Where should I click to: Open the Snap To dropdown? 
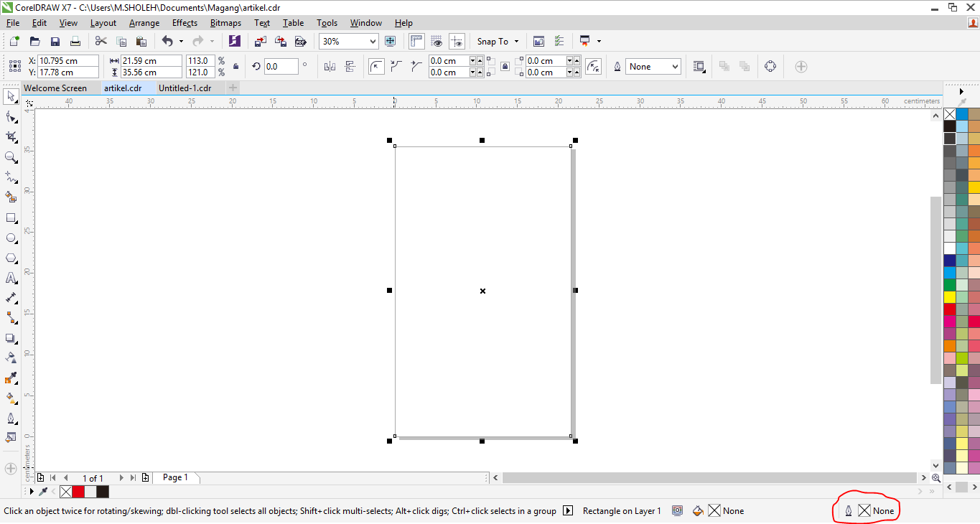point(498,41)
